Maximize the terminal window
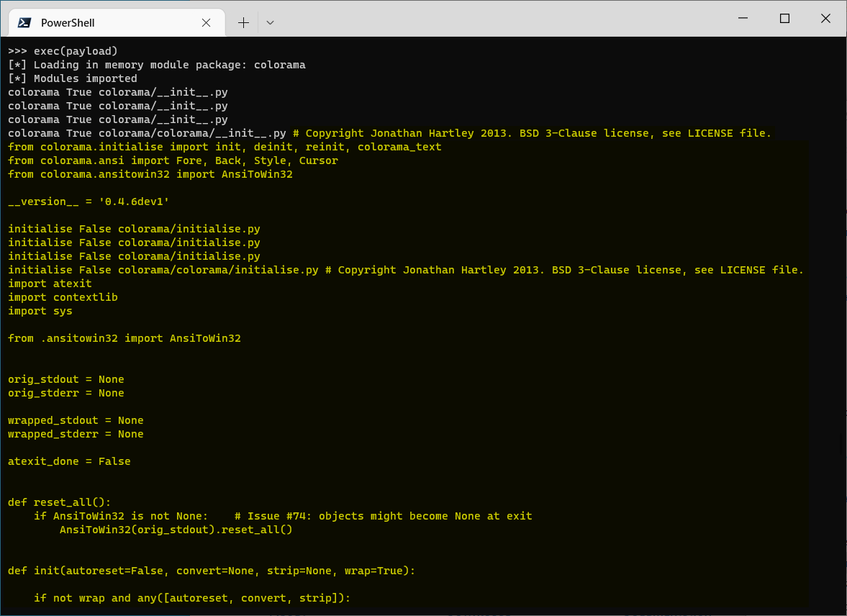 (784, 18)
